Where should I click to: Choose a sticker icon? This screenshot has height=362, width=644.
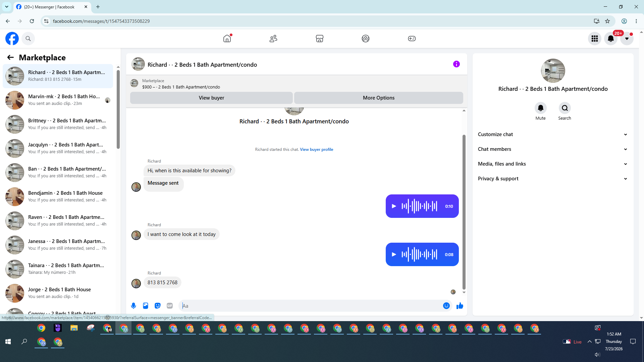click(158, 306)
